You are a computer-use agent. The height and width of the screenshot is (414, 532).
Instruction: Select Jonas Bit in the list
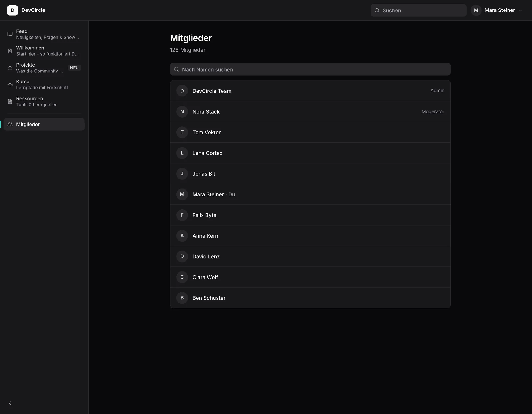pos(310,174)
